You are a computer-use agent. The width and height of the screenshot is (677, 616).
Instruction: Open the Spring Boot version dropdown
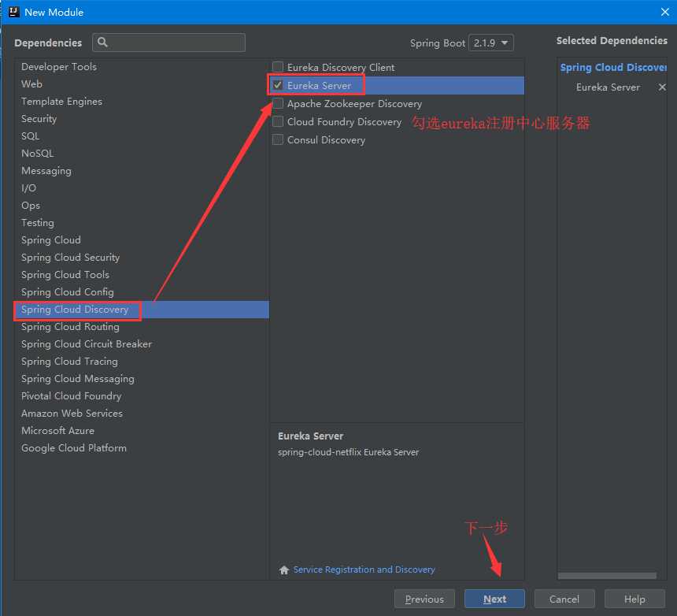491,43
